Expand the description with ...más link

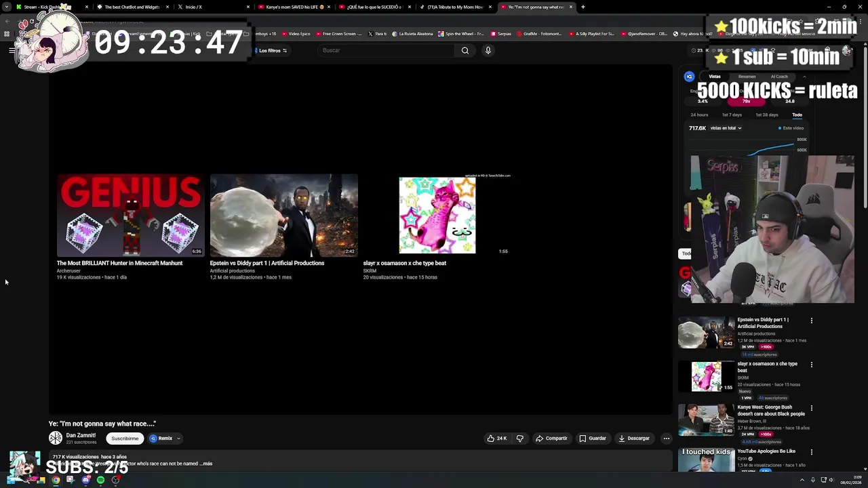click(205, 464)
